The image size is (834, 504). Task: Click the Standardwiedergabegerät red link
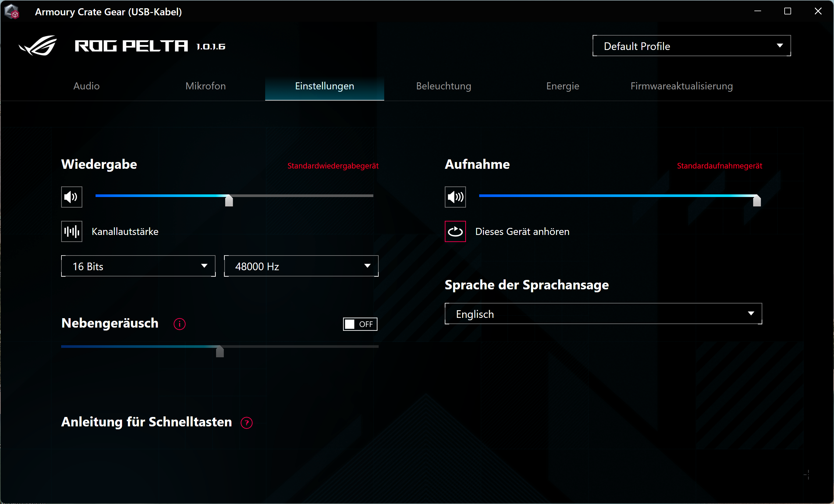pos(333,166)
